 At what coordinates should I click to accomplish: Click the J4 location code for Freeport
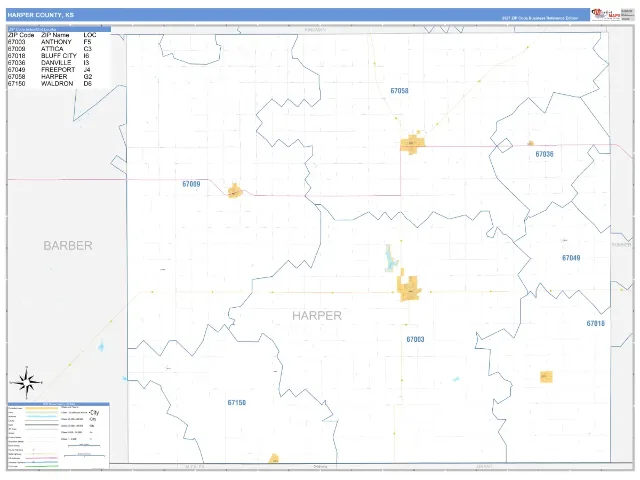[87, 70]
